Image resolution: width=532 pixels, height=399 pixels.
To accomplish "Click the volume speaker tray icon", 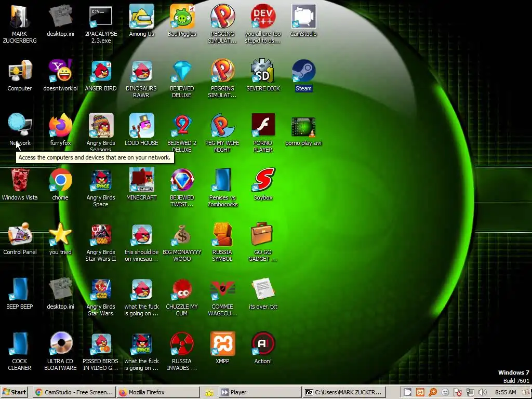I will coord(482,393).
